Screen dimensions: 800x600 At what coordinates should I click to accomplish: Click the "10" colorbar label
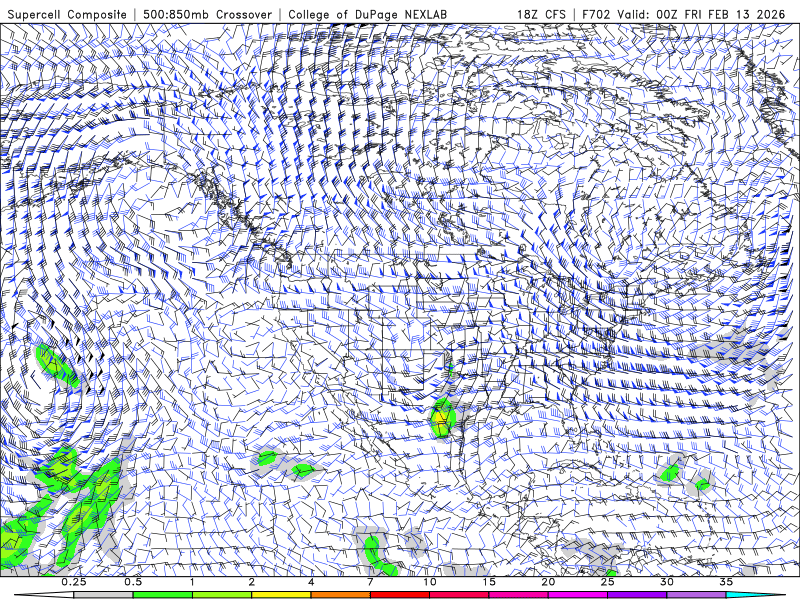pyautogui.click(x=430, y=582)
